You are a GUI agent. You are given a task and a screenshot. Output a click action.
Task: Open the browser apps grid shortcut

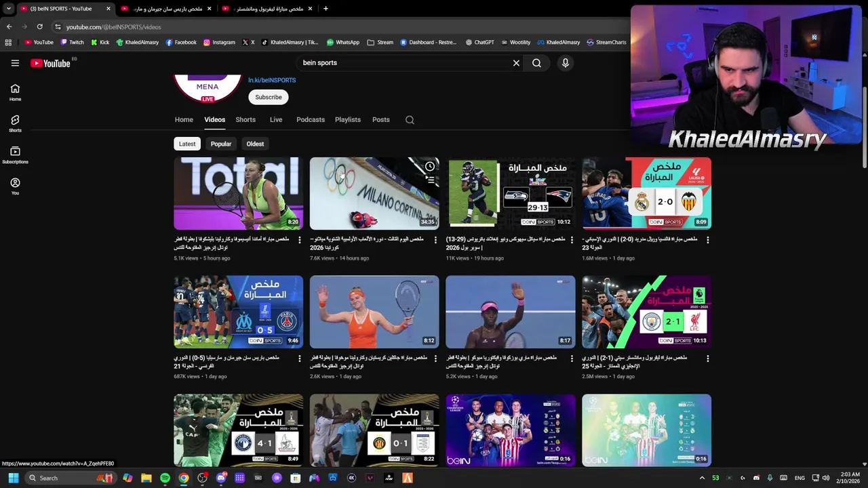click(8, 42)
